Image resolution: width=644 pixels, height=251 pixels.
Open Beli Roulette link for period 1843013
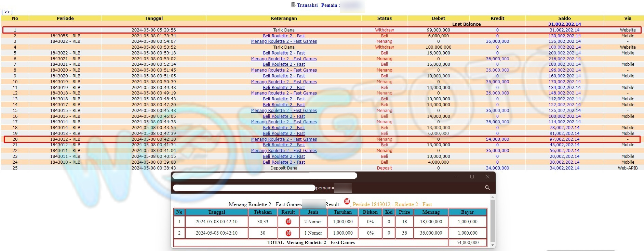click(284, 134)
